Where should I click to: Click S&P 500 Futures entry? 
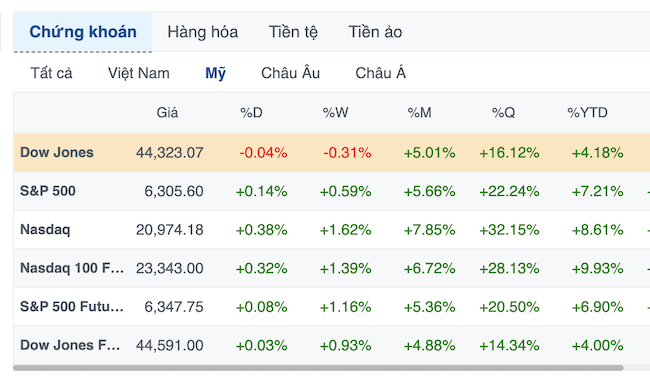(x=332, y=307)
